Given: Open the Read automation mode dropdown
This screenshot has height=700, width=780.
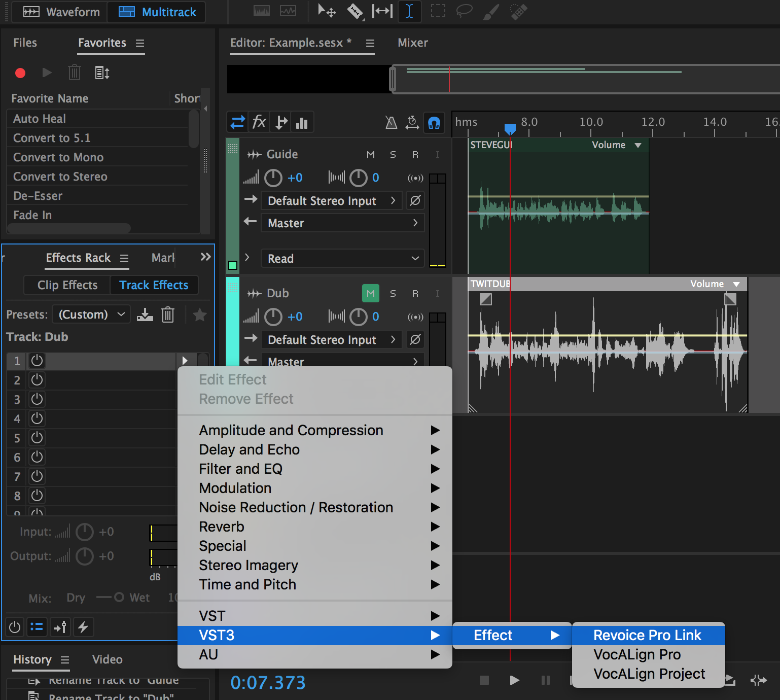Looking at the screenshot, I should [342, 258].
